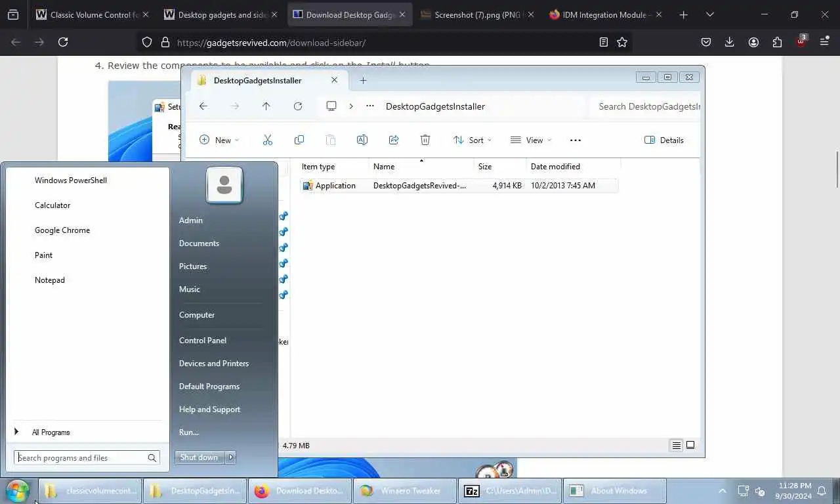
Task: Switch to Desktop gadgets and sidebar tab
Action: click(220, 14)
